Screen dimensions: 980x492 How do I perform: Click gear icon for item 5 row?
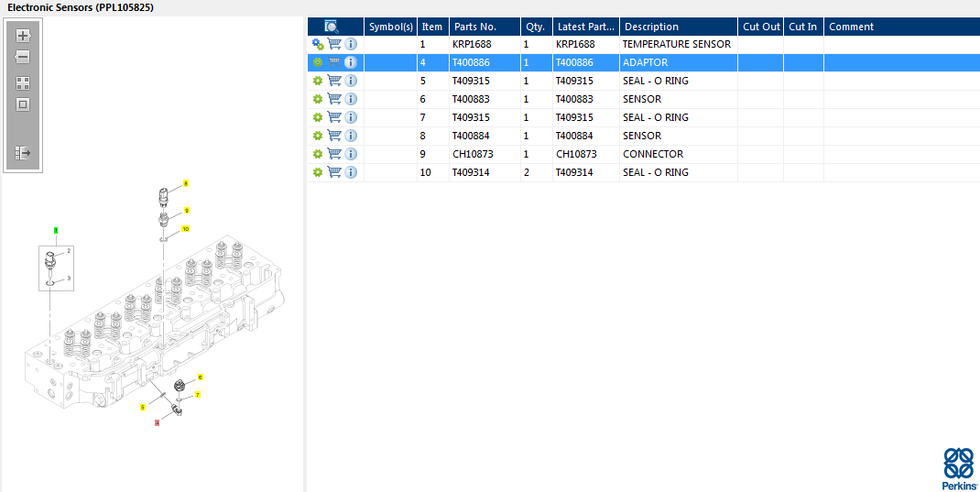click(318, 81)
